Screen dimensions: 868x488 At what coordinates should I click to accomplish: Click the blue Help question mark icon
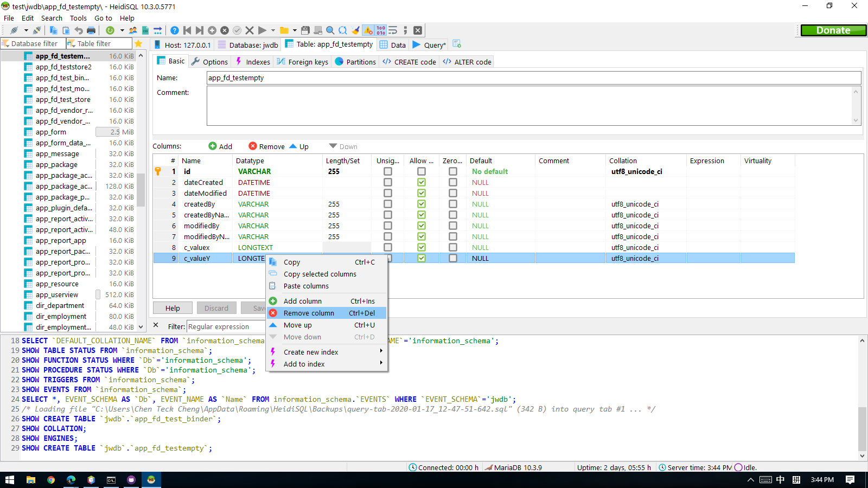pos(175,30)
